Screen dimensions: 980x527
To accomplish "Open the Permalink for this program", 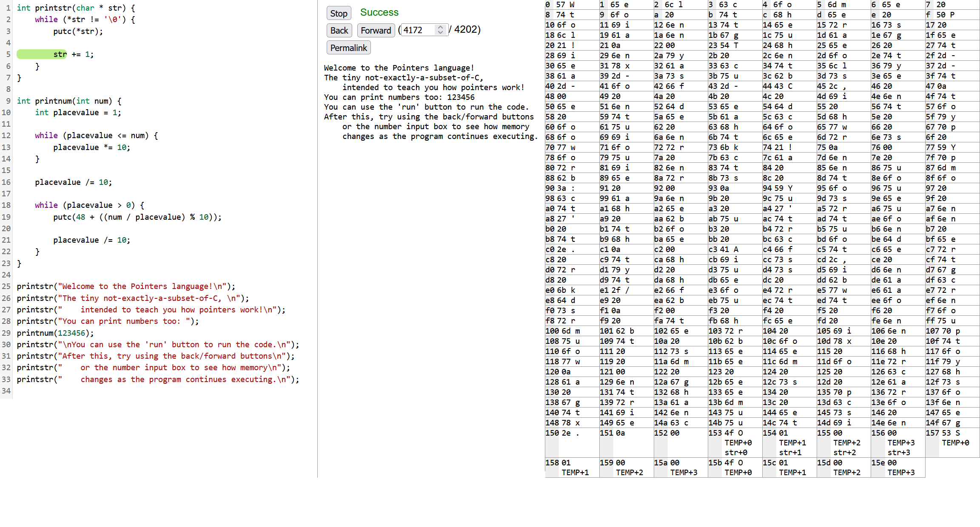I will coord(348,48).
